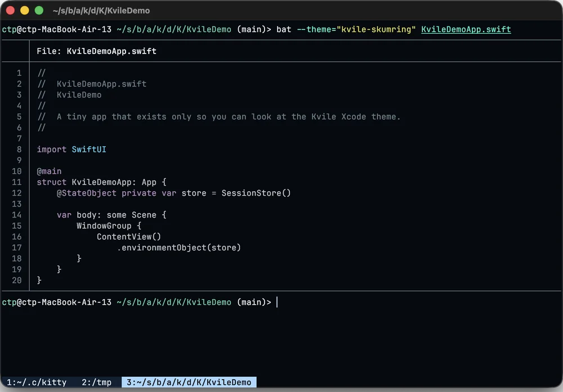Viewport: 563px width, 392px height.
Task: Select the 3:~/s/b/a/k/d/K/KvileDemo tab
Action: pos(189,382)
